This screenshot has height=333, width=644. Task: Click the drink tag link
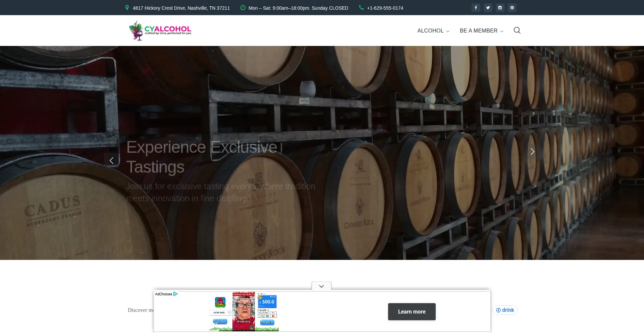point(505,310)
